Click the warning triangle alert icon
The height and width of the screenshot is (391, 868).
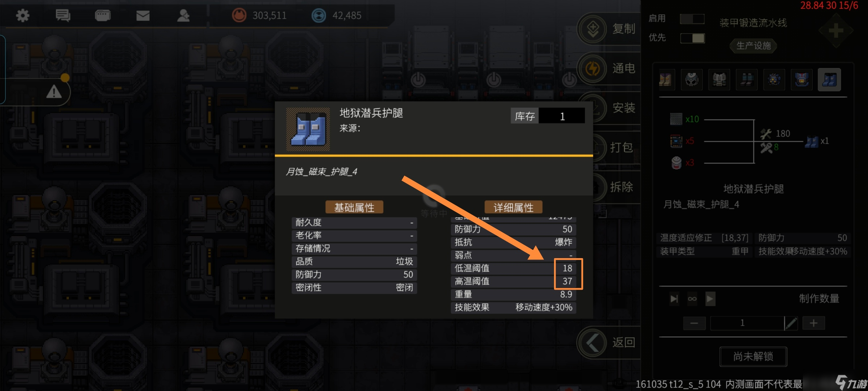coord(54,92)
